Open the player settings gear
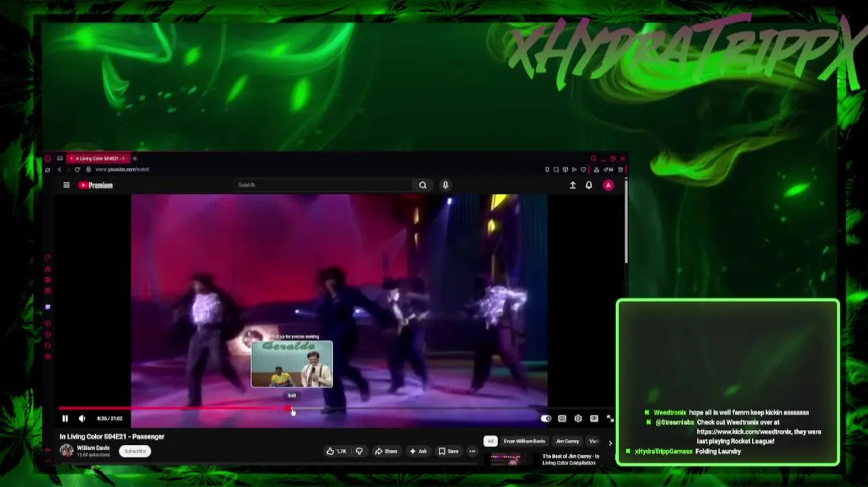Screen dimensions: 868x487 tap(578, 419)
